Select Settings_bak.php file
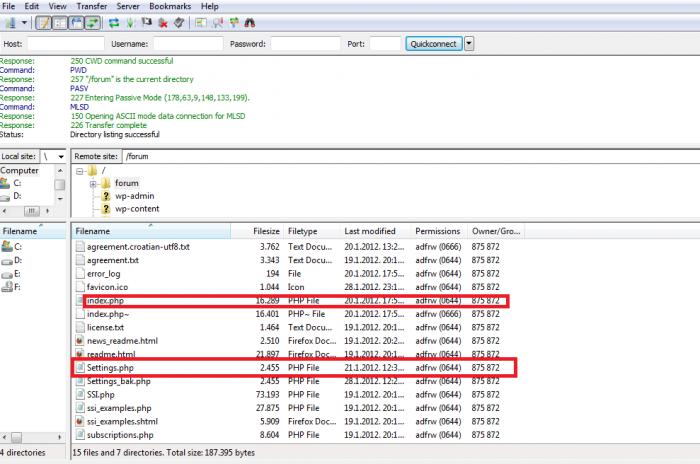This screenshot has width=700, height=464. [x=119, y=381]
